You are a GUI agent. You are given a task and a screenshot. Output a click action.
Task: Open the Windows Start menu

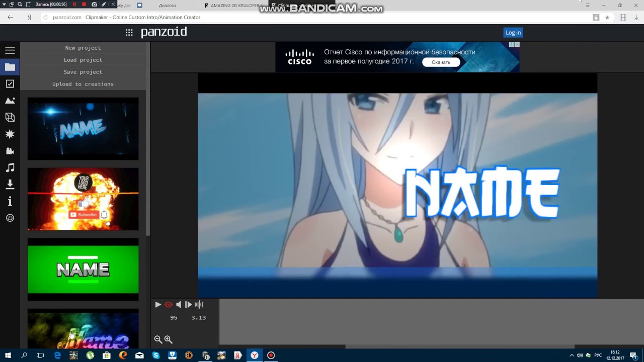click(x=8, y=355)
